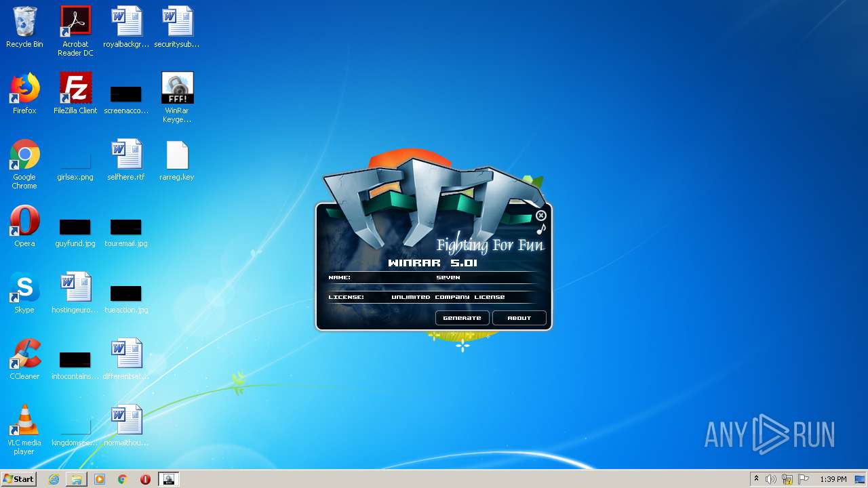Open the Action Center flag icon
The height and width of the screenshot is (488, 868).
(804, 479)
